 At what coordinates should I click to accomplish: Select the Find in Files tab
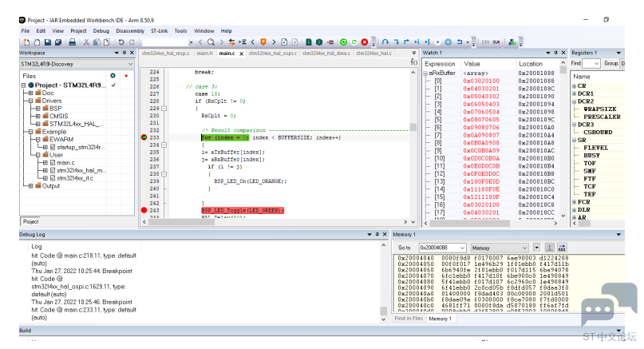[x=409, y=319]
